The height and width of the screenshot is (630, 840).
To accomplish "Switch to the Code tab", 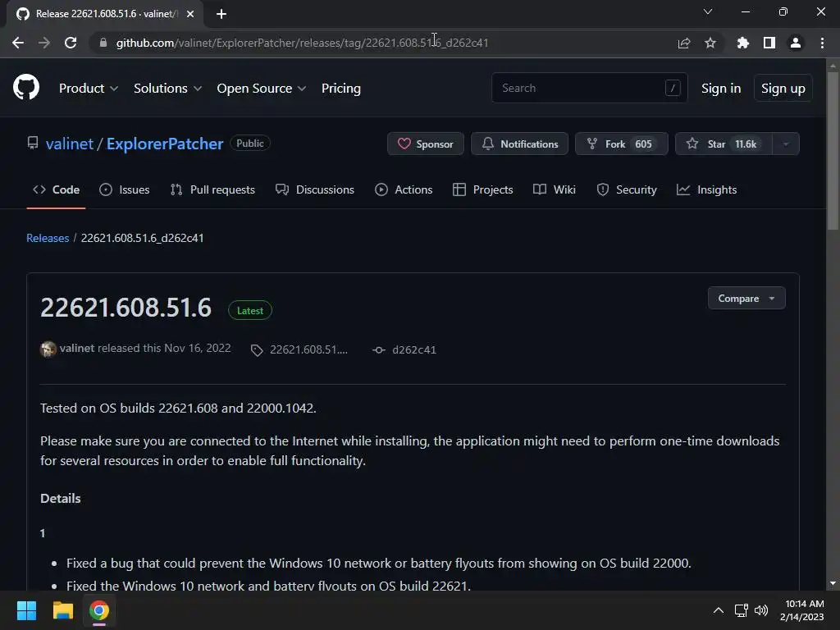I will click(56, 189).
